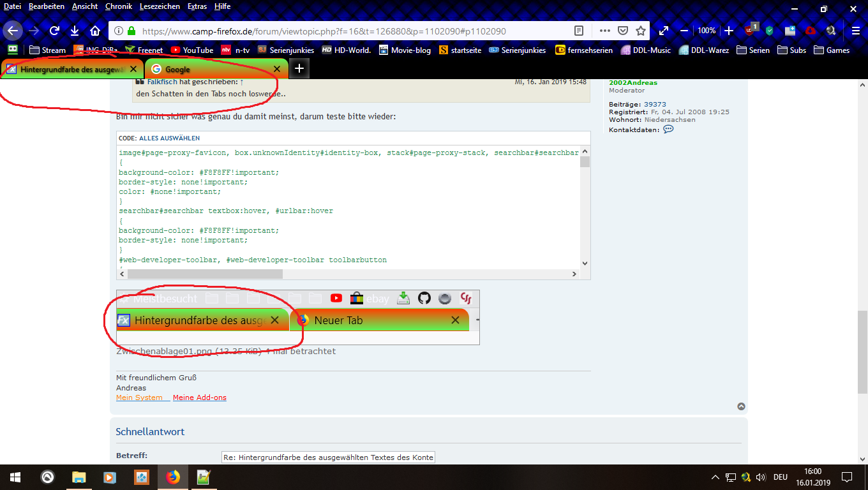868x490 pixels.
Task: Open the Stream bookmarks folder
Action: pyautogui.click(x=48, y=50)
